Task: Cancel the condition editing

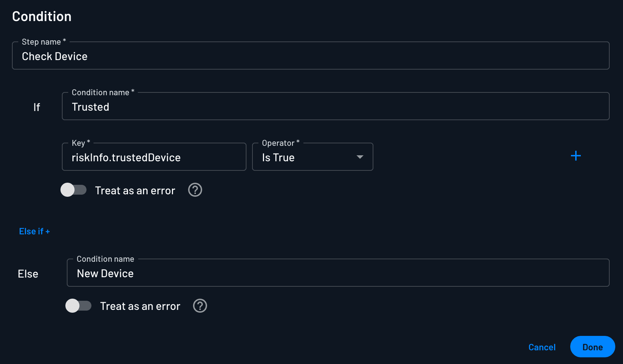Action: [x=542, y=347]
